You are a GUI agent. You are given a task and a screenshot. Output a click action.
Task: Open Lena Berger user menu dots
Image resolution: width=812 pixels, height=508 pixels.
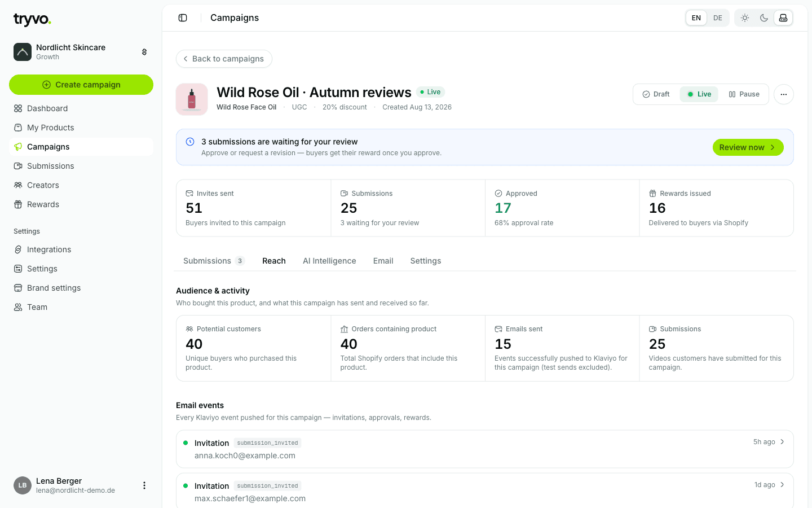click(x=144, y=485)
